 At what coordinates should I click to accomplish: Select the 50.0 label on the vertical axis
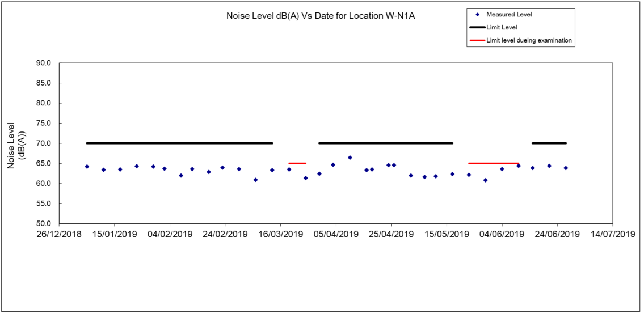click(x=44, y=224)
